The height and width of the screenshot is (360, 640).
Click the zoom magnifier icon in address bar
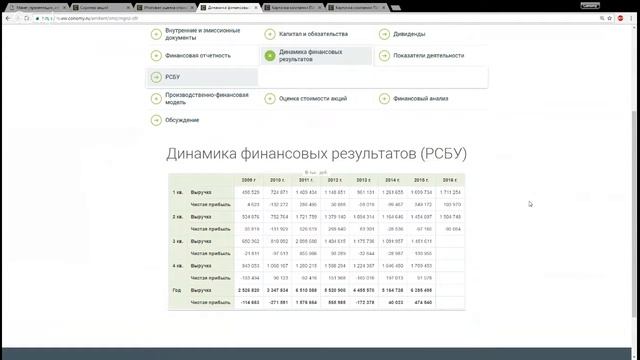pos(602,18)
